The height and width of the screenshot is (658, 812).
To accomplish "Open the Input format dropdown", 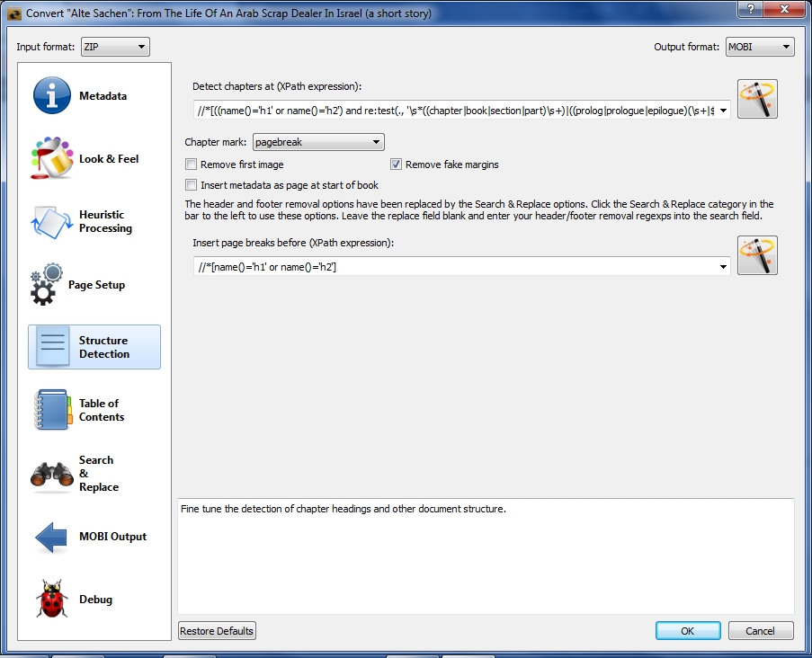I will (115, 47).
